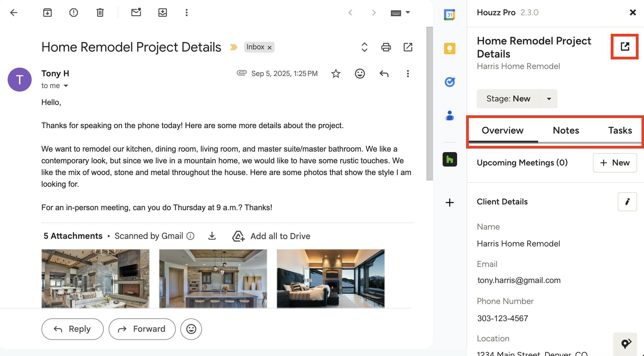Report email as spam

coord(73,13)
